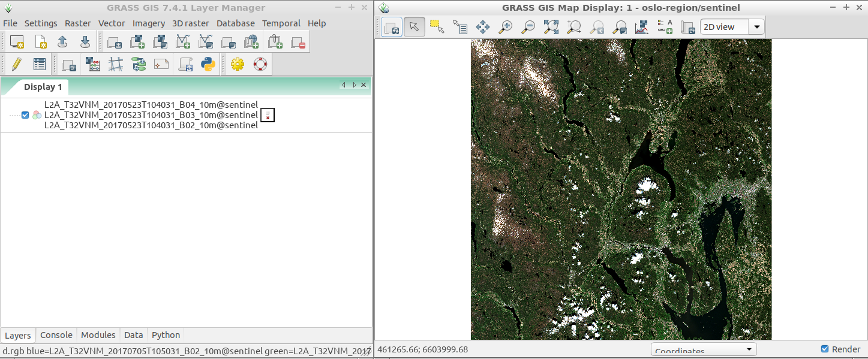868x359 pixels.
Task: Add vector map layer icon
Action: click(x=183, y=42)
